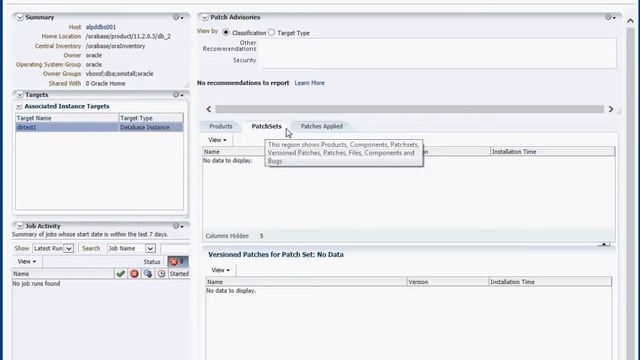640x360 pixels.
Task: Click the horizontal gray scrollbar track
Action: pos(409,109)
